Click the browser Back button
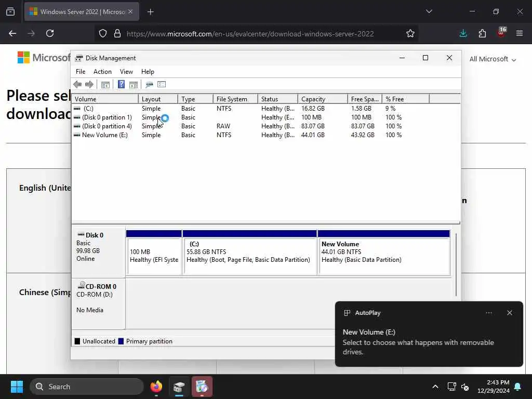Viewport: 532px width, 399px height. pyautogui.click(x=12, y=34)
